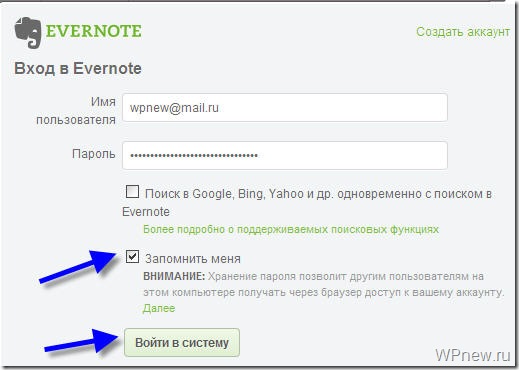Enable Google, Bing, Yahoo simultaneous search checkbox
This screenshot has height=370, width=519.
point(132,192)
